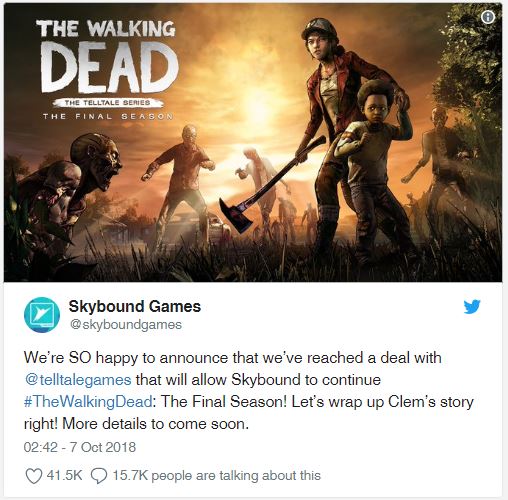The width and height of the screenshot is (508, 500).
Task: Open Twitter via the blue bird logo
Action: coord(472,307)
